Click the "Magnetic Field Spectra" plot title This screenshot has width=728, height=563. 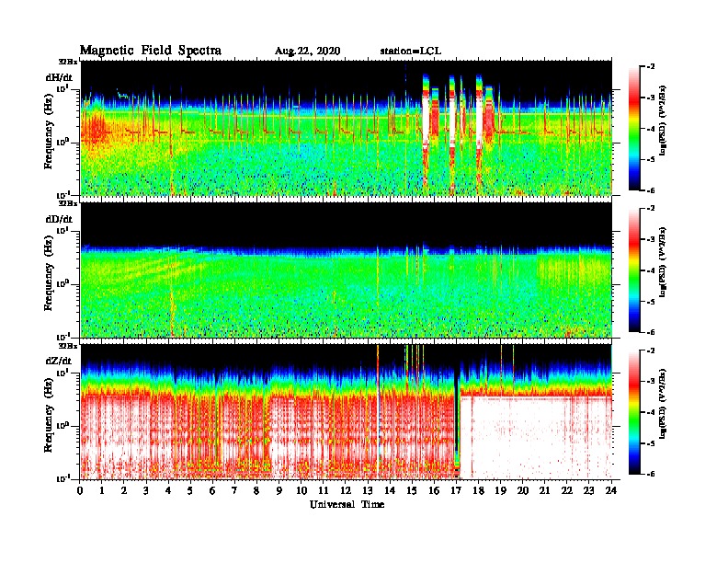pos(151,51)
